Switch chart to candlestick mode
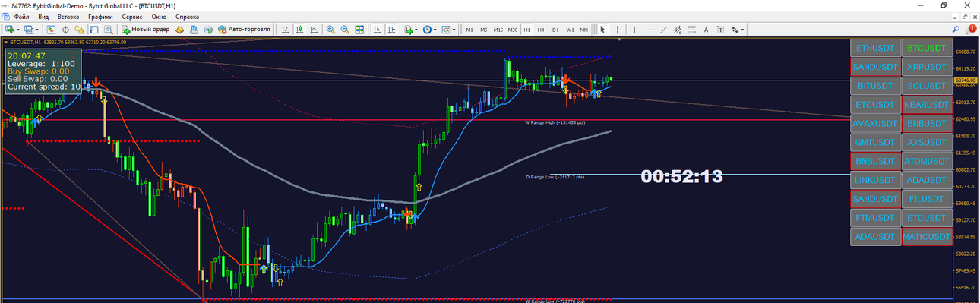The width and height of the screenshot is (980, 303). point(299,30)
